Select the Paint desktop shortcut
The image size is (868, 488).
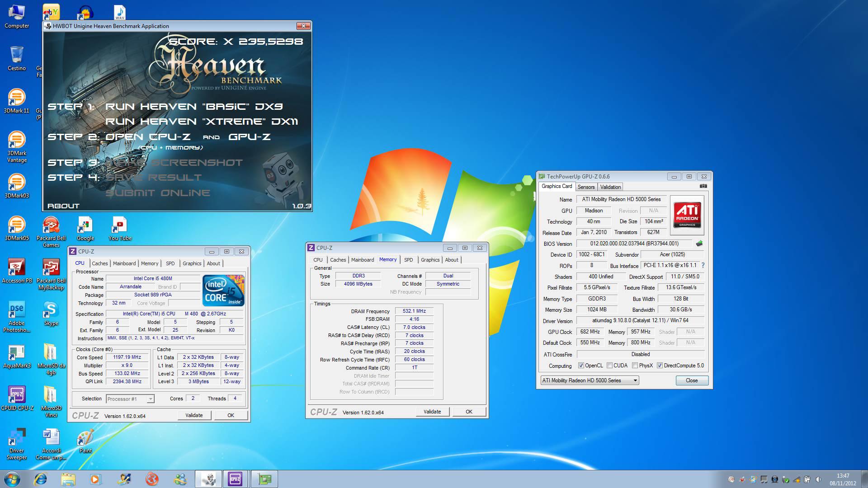pos(85,441)
